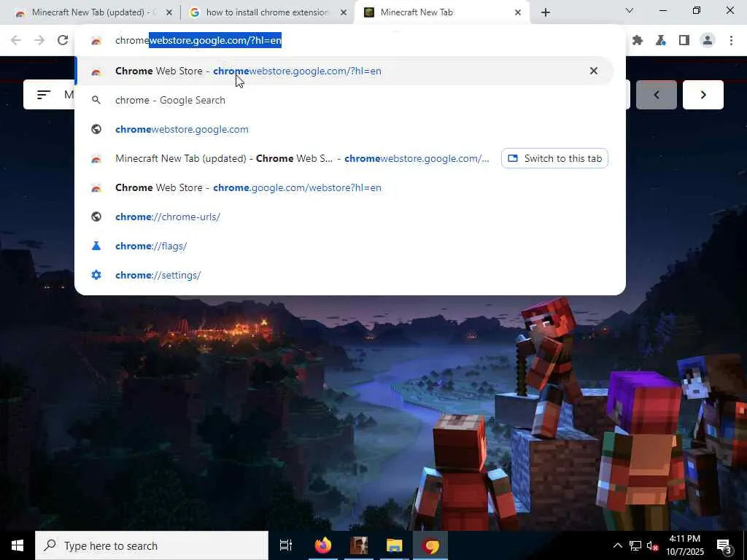Choose 'chrome - Google Search' suggestion
This screenshot has width=747, height=560.
point(344,100)
